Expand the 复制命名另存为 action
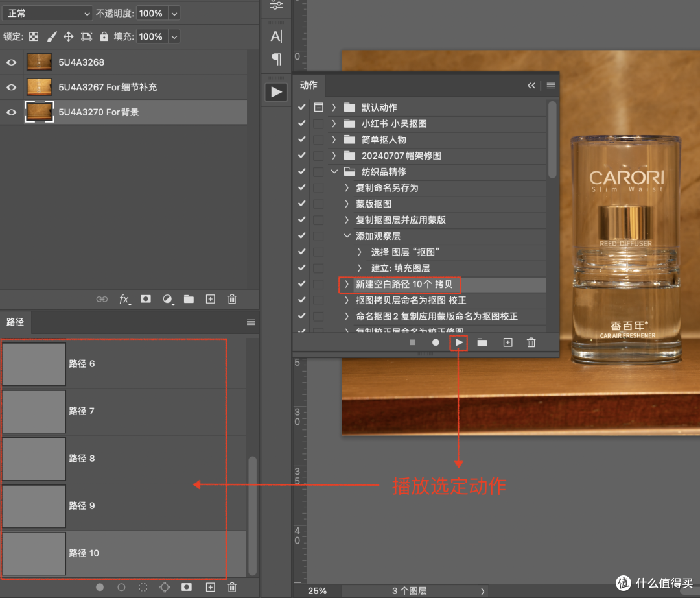 click(346, 187)
